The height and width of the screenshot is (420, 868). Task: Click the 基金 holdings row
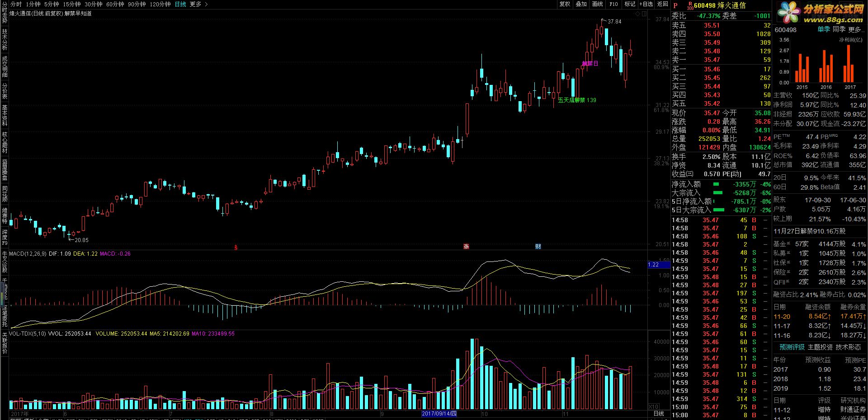pyautogui.click(x=819, y=244)
